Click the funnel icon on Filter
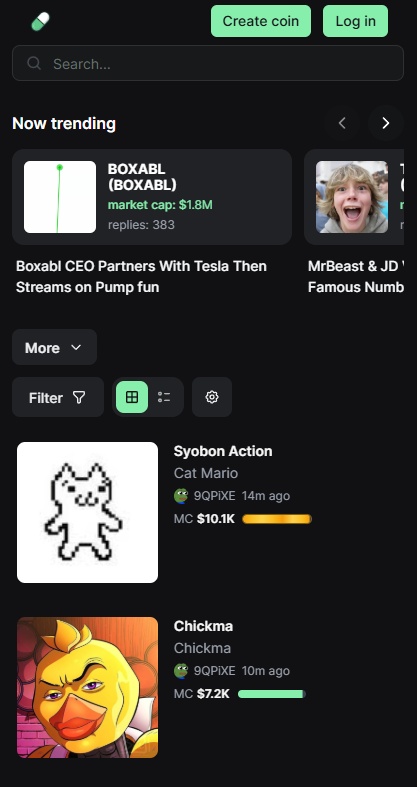Viewport: 417px width, 787px height. [79, 398]
